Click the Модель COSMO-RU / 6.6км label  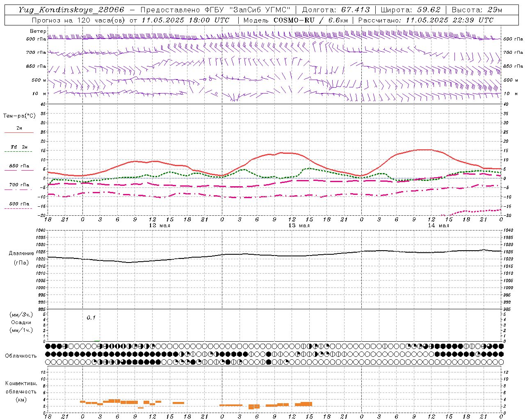295,20
